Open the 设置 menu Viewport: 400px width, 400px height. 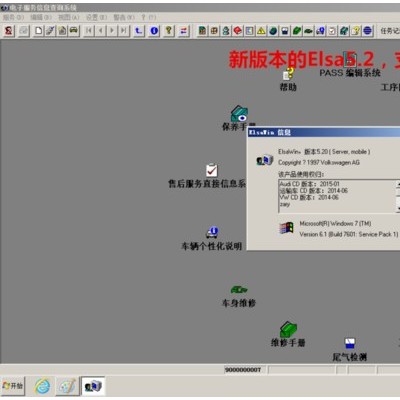(x=96, y=17)
